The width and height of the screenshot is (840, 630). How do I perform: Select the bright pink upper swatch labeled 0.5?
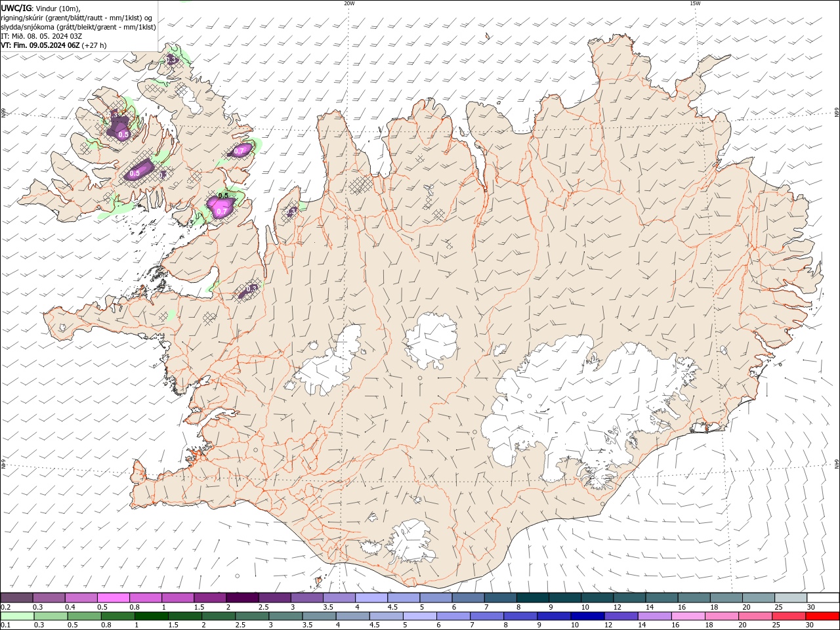[113, 598]
